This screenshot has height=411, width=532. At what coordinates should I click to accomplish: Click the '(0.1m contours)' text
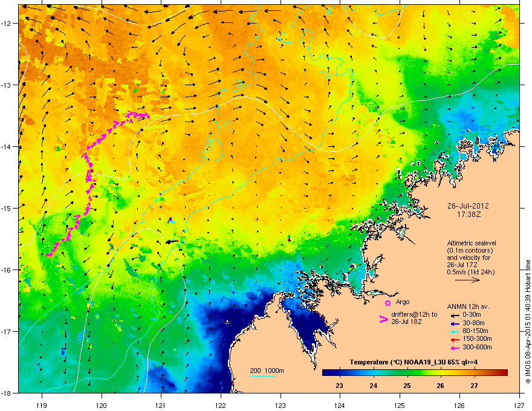coord(470,251)
